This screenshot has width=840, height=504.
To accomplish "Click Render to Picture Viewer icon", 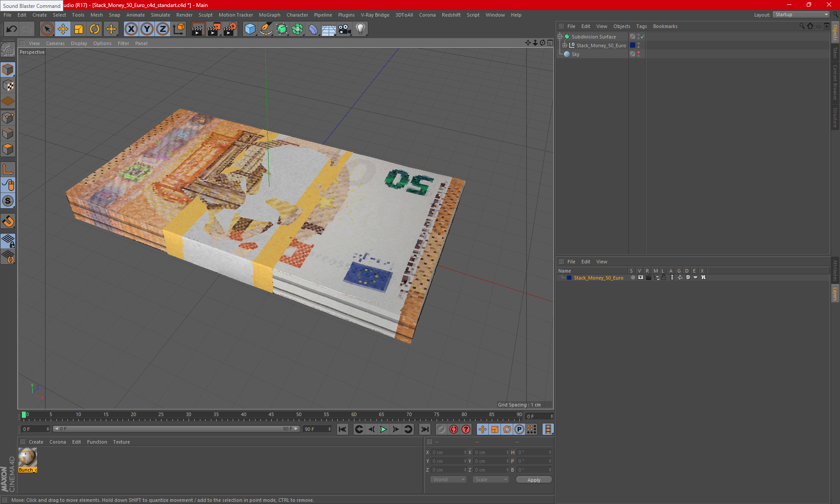I will click(214, 29).
